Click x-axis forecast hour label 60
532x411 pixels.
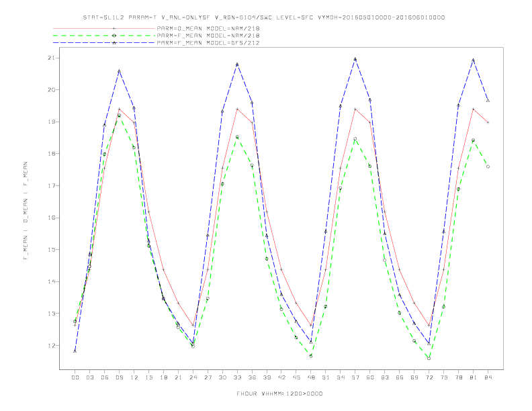[x=370, y=377]
